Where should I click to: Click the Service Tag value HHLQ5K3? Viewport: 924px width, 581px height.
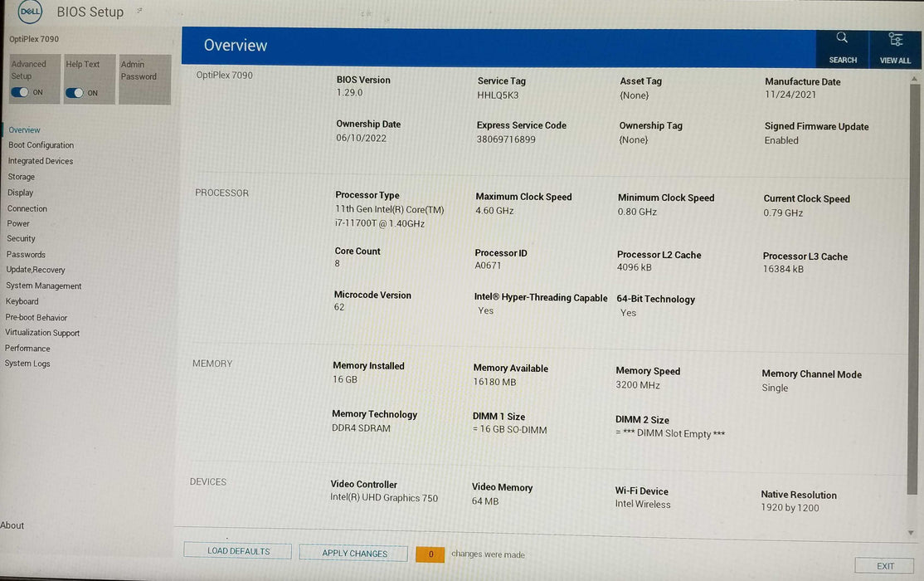pyautogui.click(x=498, y=95)
